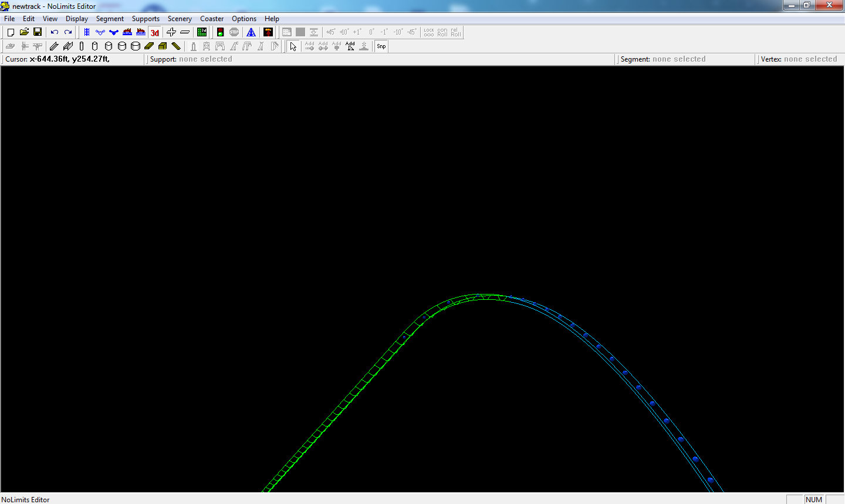The width and height of the screenshot is (845, 504).
Task: Open the Help menu
Action: click(272, 19)
